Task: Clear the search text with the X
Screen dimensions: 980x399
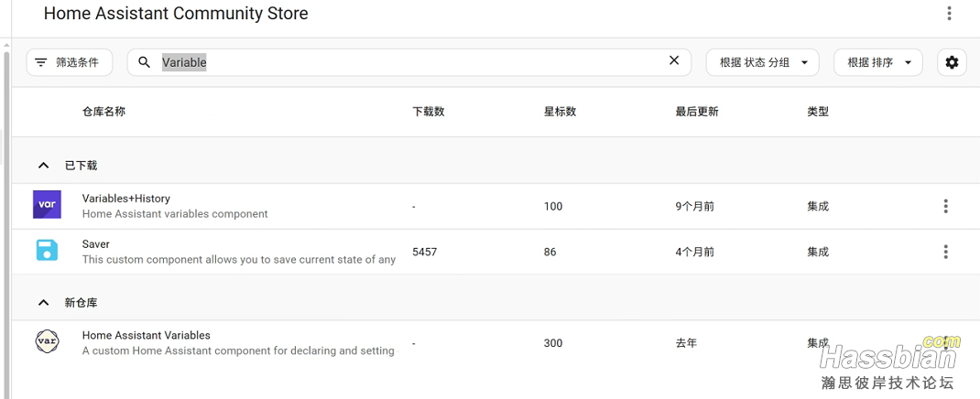Action: coord(674,60)
